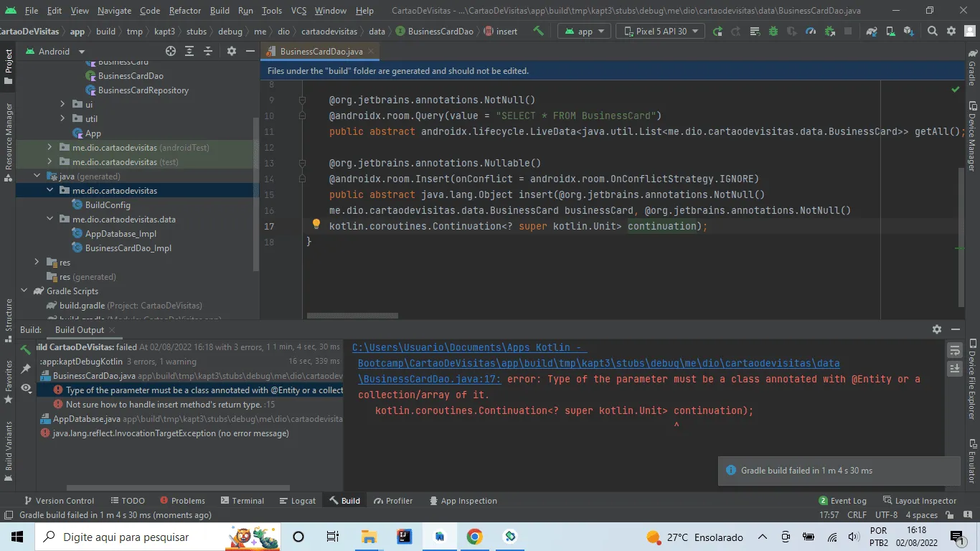Open the Device Manager toolbar icon

coord(890,31)
